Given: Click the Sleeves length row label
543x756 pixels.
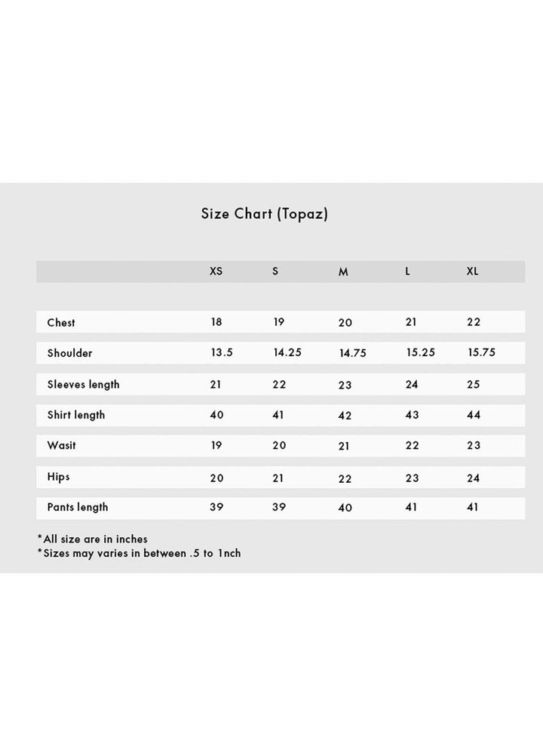Looking at the screenshot, I should tap(83, 384).
